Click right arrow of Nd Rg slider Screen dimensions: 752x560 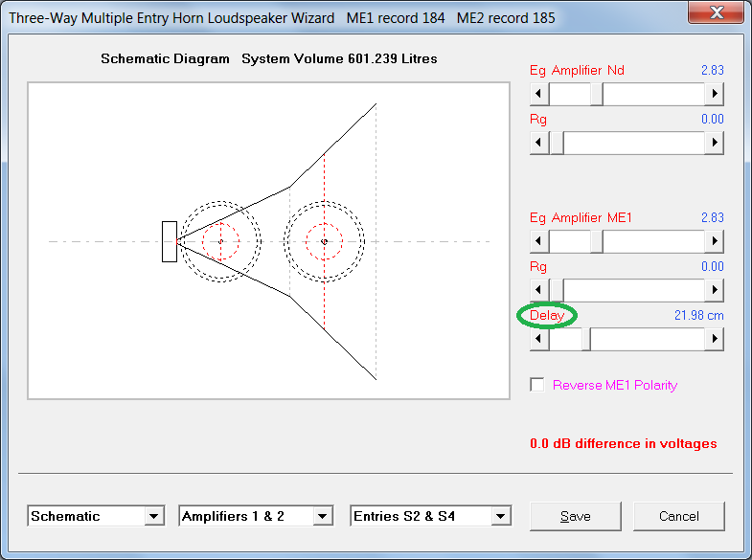[x=714, y=143]
